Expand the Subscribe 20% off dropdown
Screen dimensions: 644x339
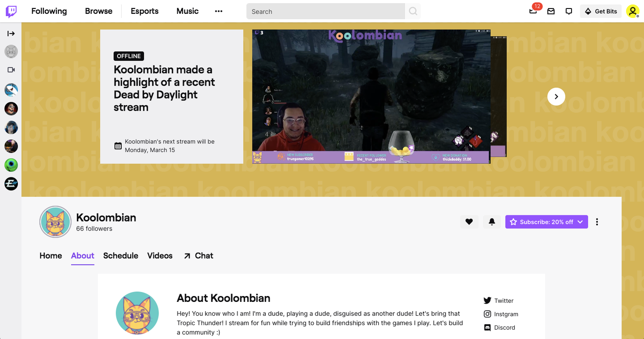(x=580, y=222)
